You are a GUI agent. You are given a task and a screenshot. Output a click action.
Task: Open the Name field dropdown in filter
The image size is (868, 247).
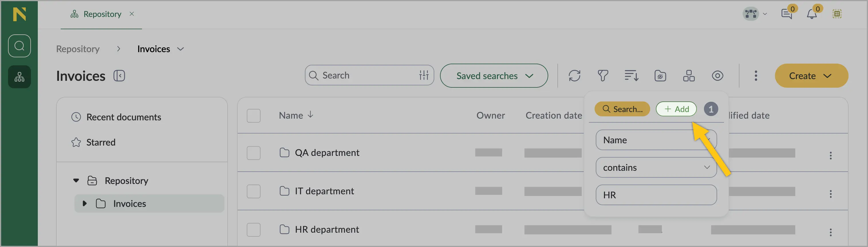click(656, 140)
